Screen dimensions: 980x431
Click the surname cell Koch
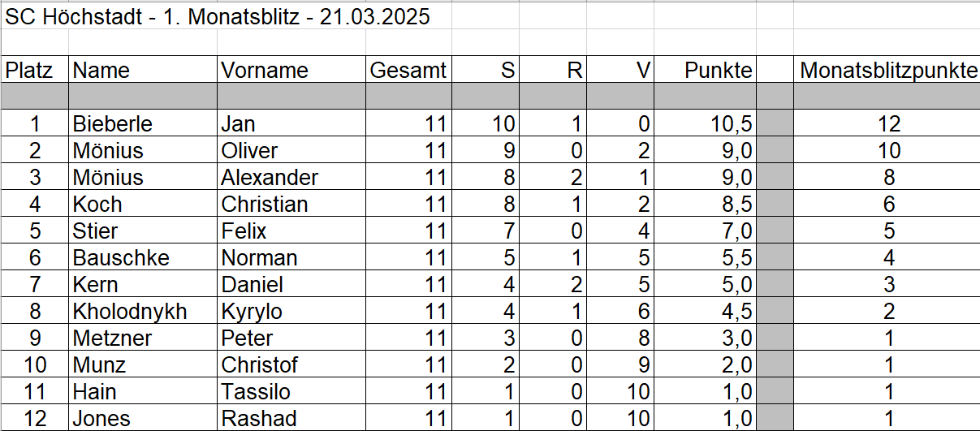[97, 205]
